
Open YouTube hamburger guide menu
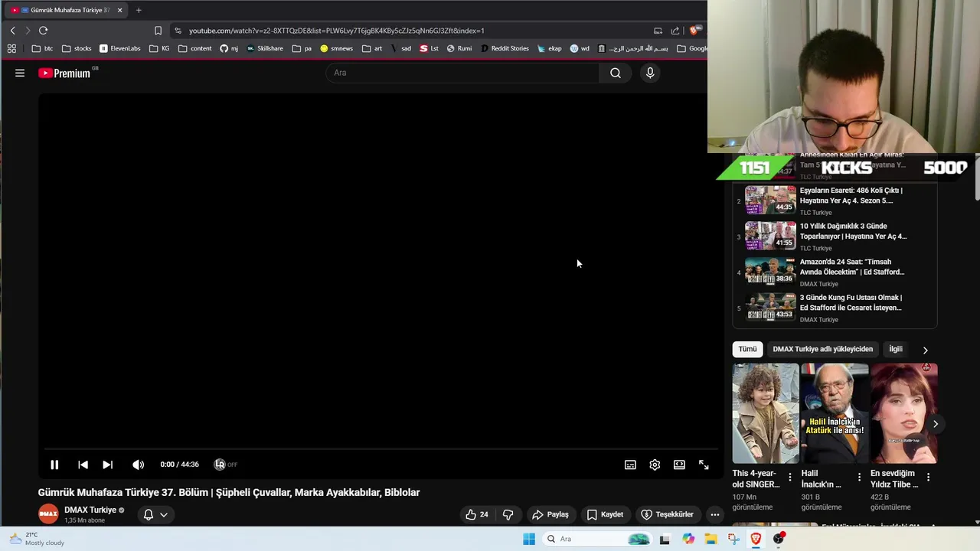20,73
